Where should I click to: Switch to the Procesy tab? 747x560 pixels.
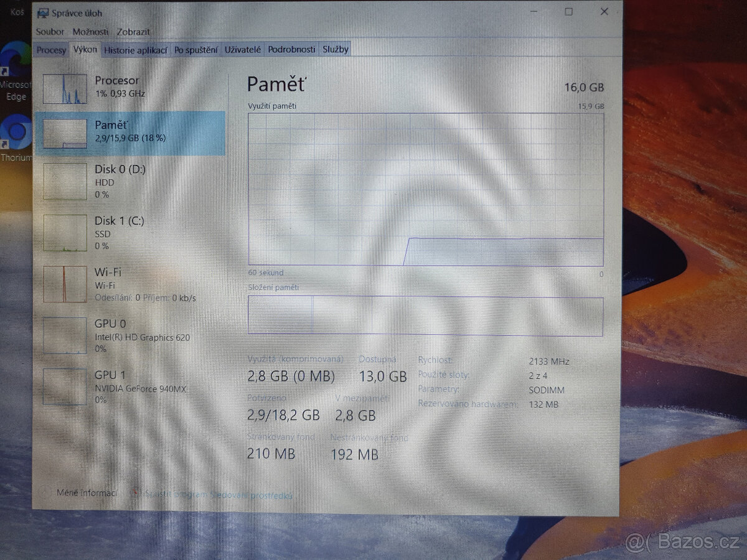tap(51, 50)
